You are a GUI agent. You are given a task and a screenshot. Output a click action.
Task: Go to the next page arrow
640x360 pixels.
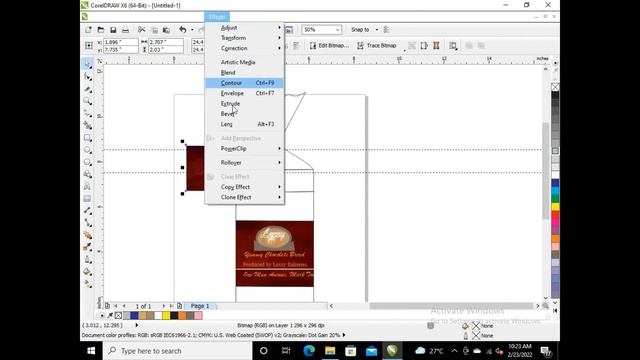[x=164, y=306]
